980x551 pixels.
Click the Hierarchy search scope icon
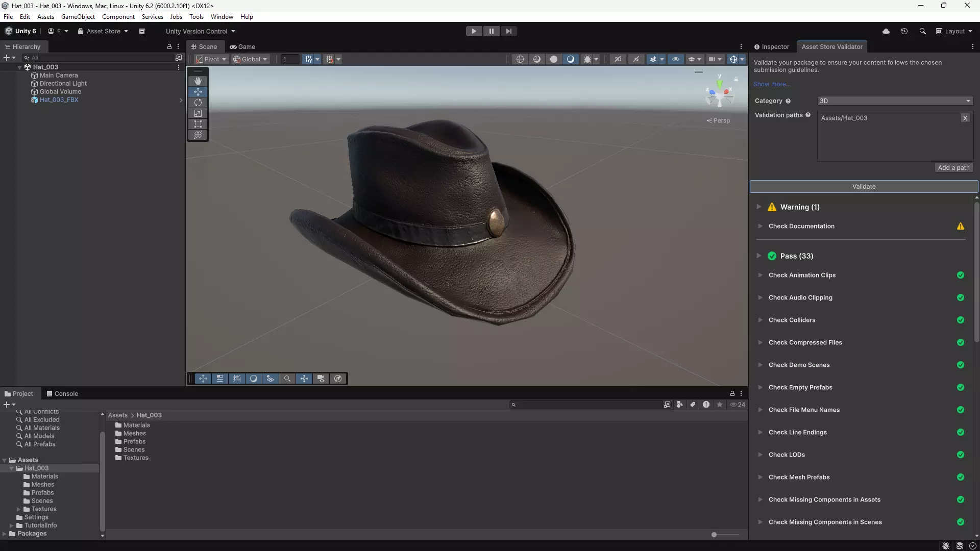pyautogui.click(x=178, y=58)
